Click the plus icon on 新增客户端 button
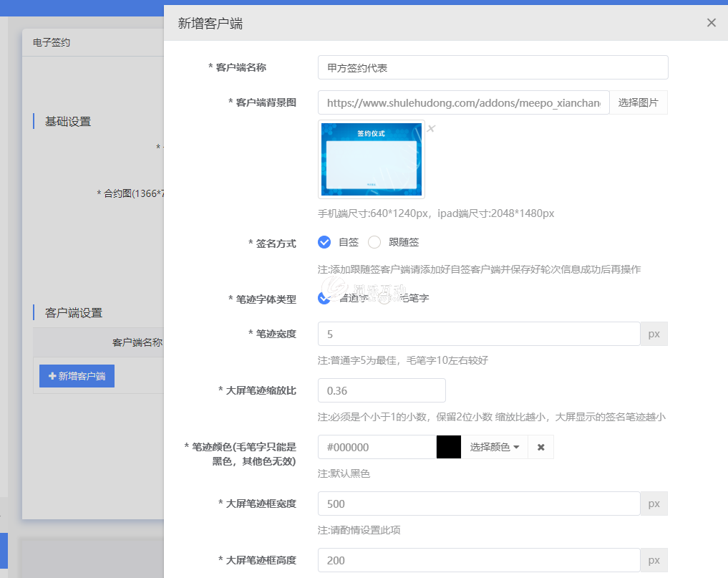Image resolution: width=728 pixels, height=578 pixels. click(x=52, y=375)
